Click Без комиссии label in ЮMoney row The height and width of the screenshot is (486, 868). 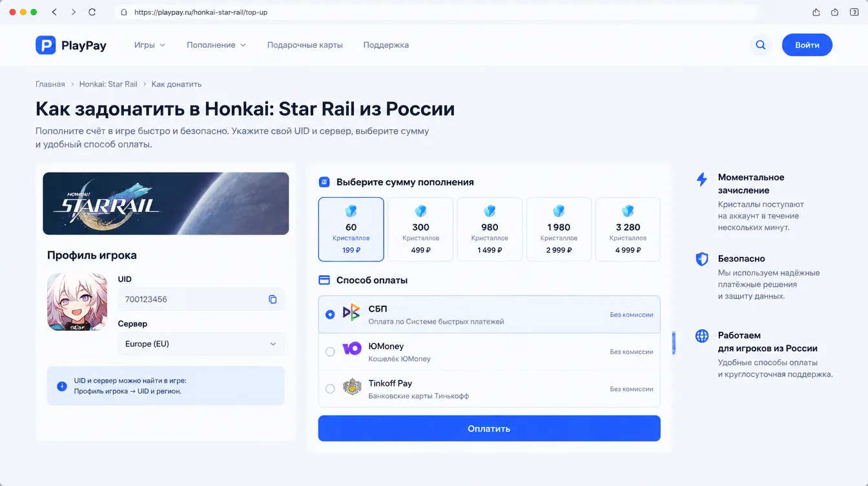click(x=632, y=352)
